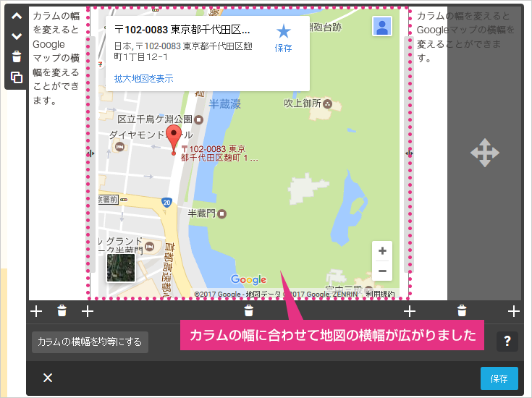Zoom in the map with the plus button
The width and height of the screenshot is (532, 398).
click(382, 251)
